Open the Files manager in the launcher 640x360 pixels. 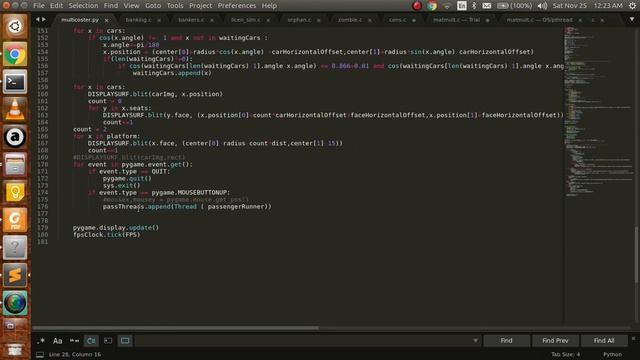click(15, 165)
